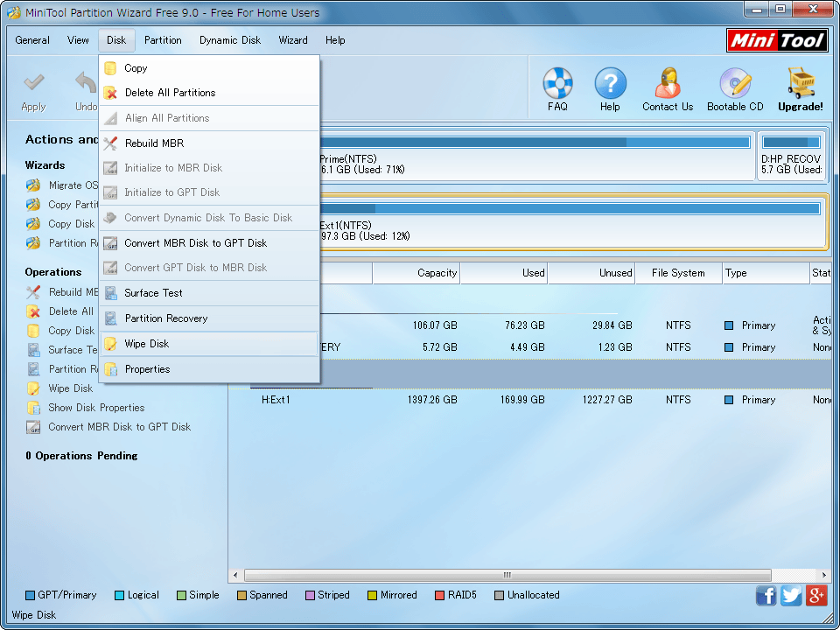Sort by the Unused column header

[591, 273]
